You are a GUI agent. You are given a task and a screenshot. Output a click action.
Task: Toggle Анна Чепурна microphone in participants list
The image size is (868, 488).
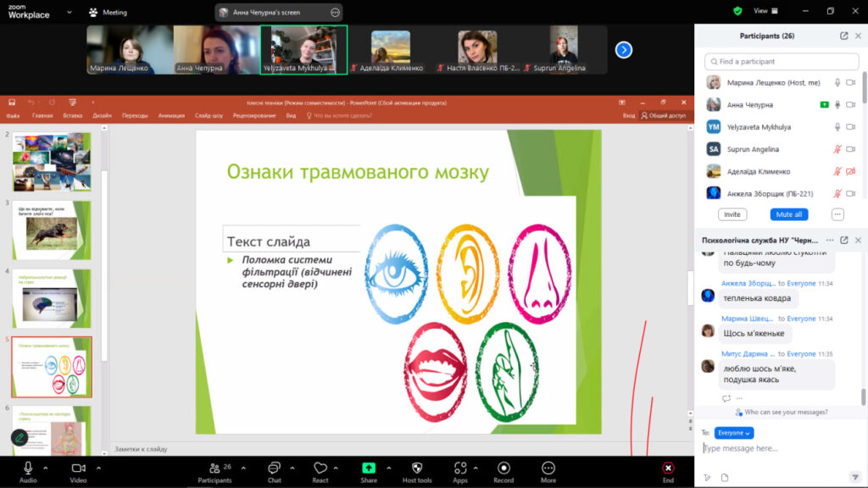[837, 104]
